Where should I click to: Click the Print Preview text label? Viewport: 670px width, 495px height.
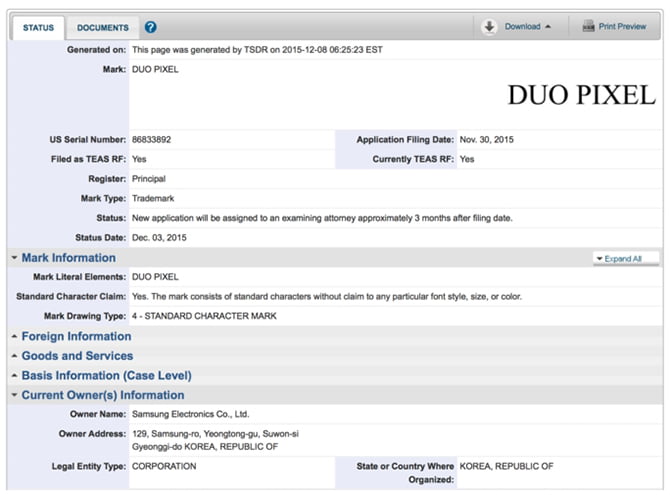[x=622, y=27]
